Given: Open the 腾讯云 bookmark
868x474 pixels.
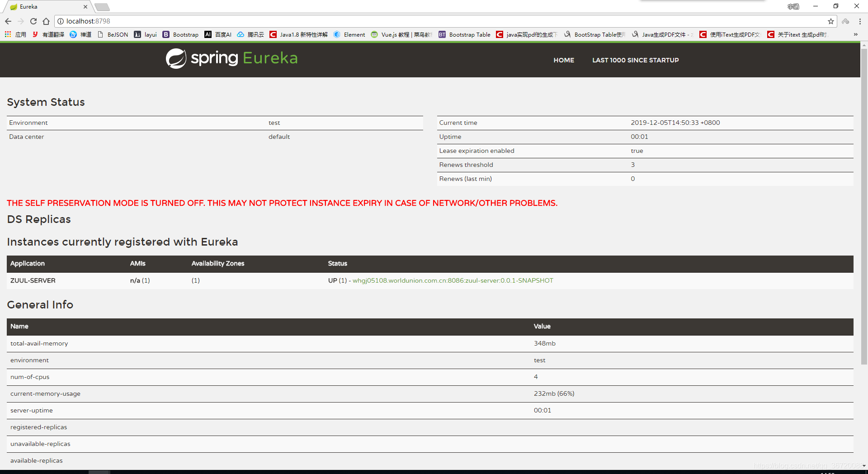Looking at the screenshot, I should 250,34.
